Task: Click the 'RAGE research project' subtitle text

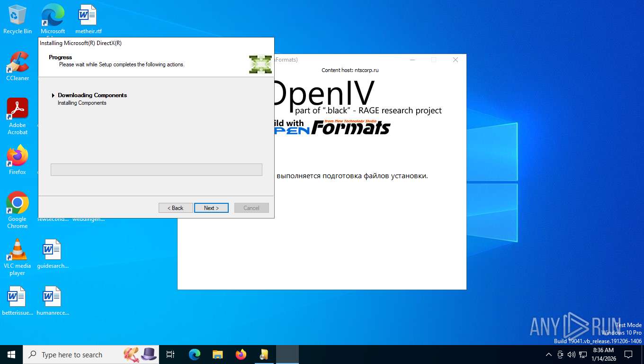Action: point(400,110)
